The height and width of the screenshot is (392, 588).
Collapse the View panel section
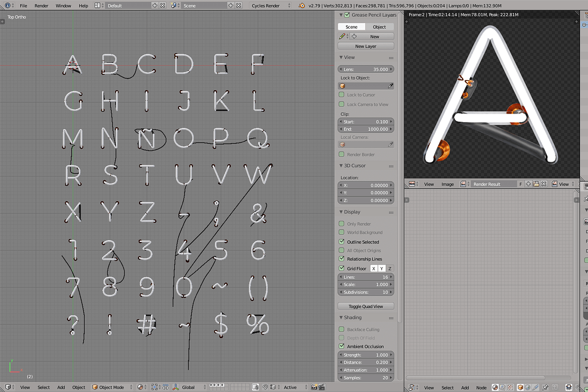[x=341, y=57]
